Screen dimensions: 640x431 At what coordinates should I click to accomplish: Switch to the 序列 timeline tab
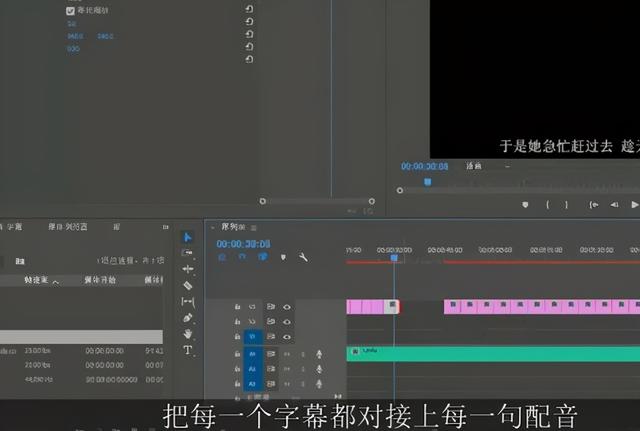click(x=231, y=228)
